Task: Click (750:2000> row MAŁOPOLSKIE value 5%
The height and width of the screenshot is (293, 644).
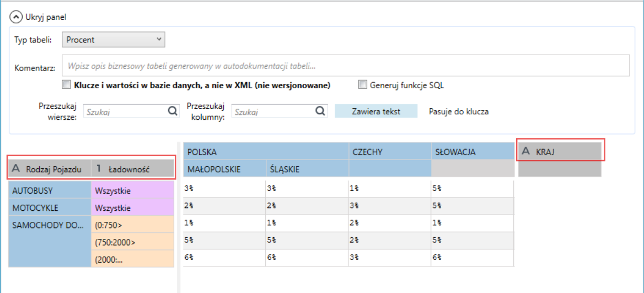Action: tap(224, 240)
